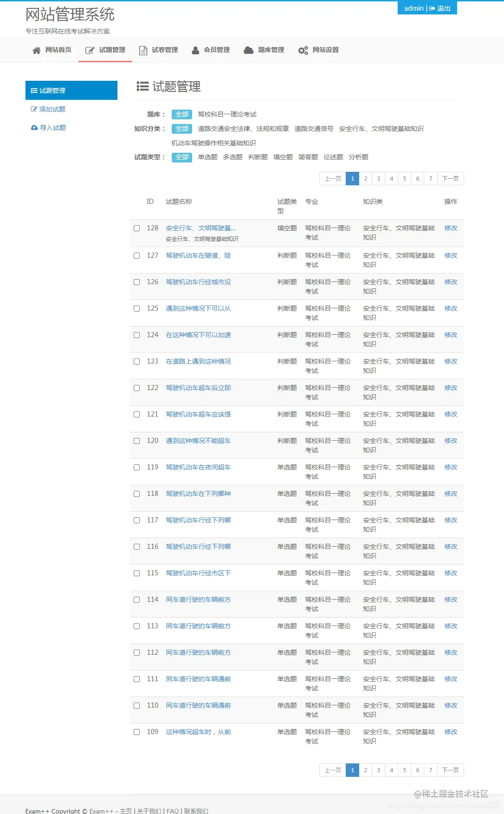Click the 关于我们 footer link
Screen dimensions: 504x814
pos(149,811)
